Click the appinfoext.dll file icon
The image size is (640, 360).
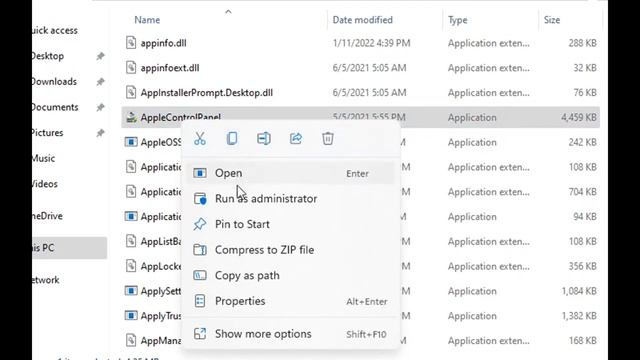pyautogui.click(x=131, y=68)
